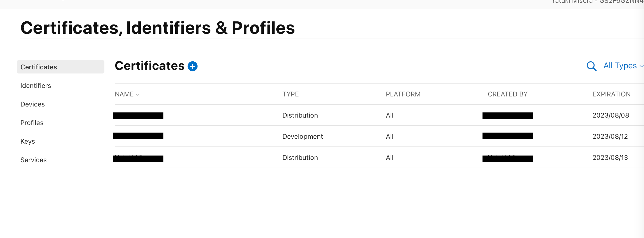Click the search magnifier icon
644x238 pixels.
click(x=591, y=66)
